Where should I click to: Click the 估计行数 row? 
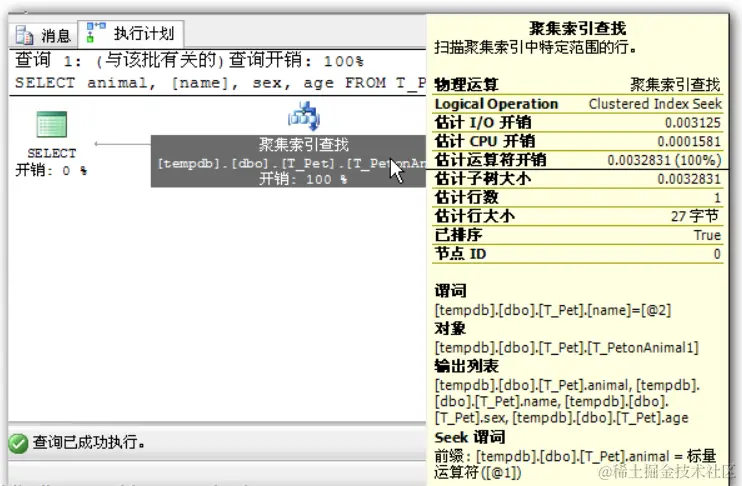tap(578, 197)
